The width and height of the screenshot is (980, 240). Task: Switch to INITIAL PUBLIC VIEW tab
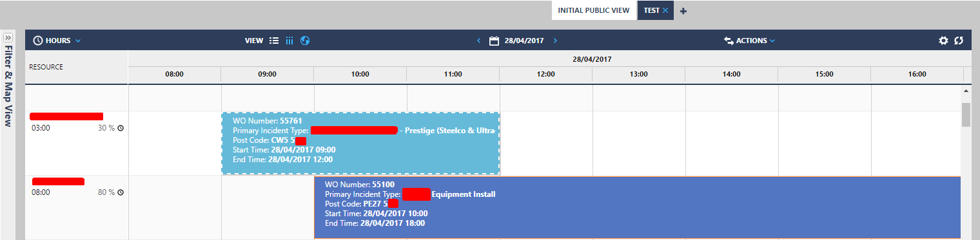coord(593,10)
